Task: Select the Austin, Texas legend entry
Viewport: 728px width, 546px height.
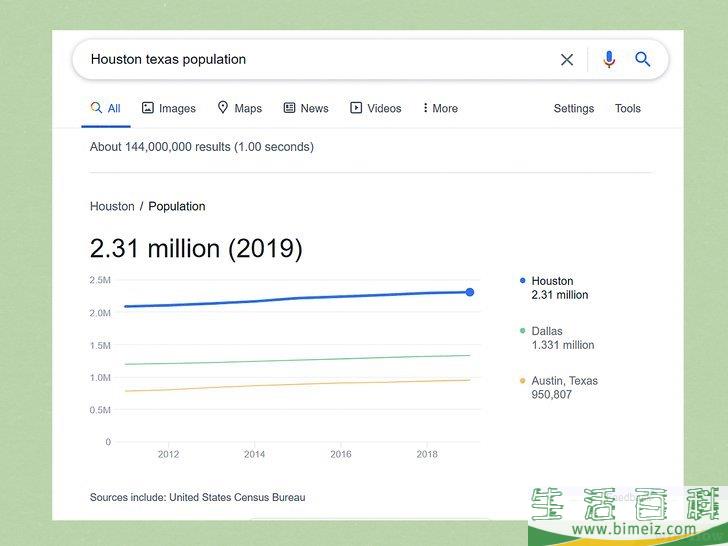Action: (x=559, y=388)
